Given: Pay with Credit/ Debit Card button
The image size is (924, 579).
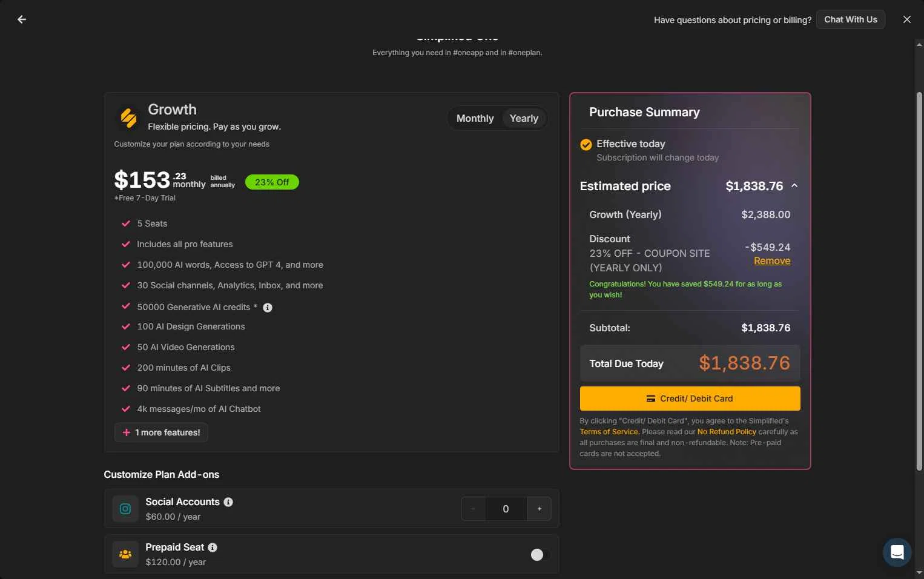Looking at the screenshot, I should click(690, 399).
